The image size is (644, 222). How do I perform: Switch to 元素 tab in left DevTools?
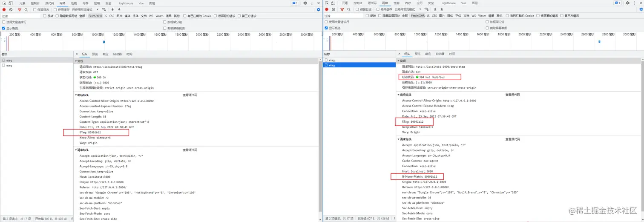click(x=22, y=3)
